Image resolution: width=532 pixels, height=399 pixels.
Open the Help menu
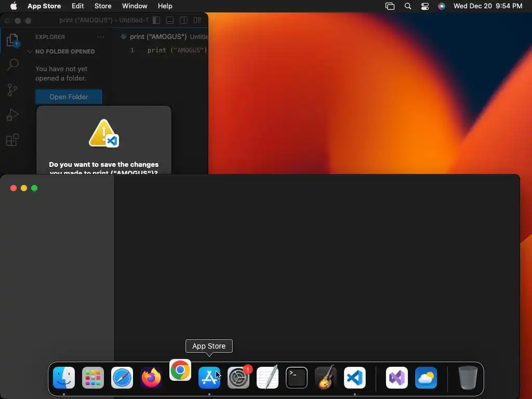pos(165,6)
